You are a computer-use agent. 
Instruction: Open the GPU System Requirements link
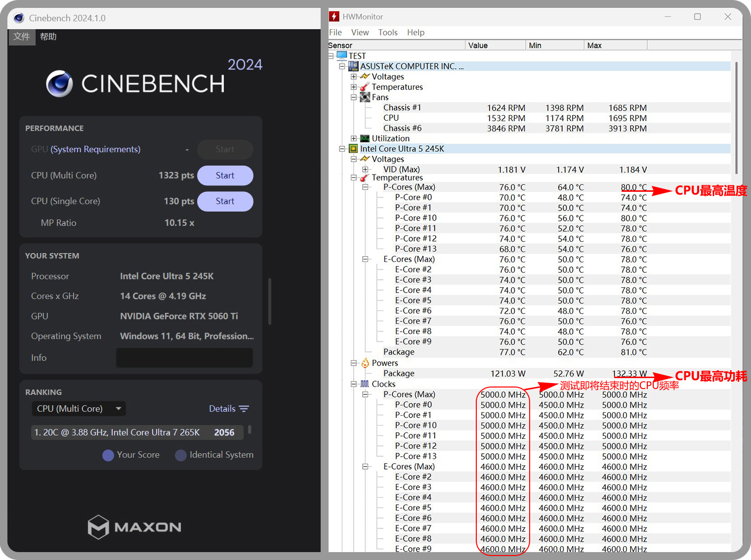click(95, 149)
